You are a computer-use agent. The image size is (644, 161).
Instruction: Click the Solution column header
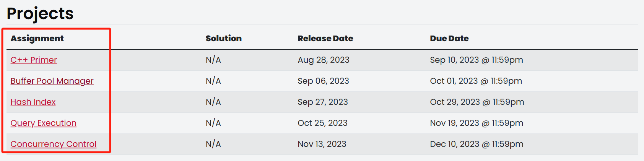click(x=224, y=39)
